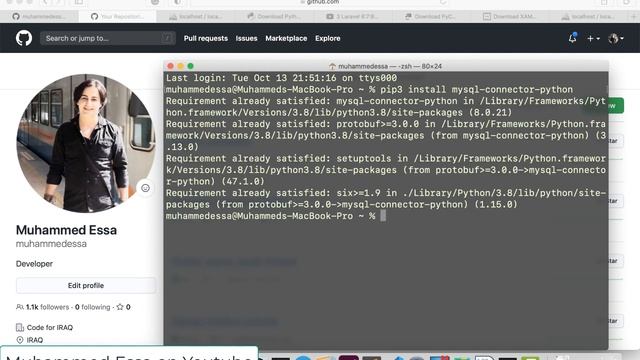
Task: Open the Issues page
Action: point(247,38)
